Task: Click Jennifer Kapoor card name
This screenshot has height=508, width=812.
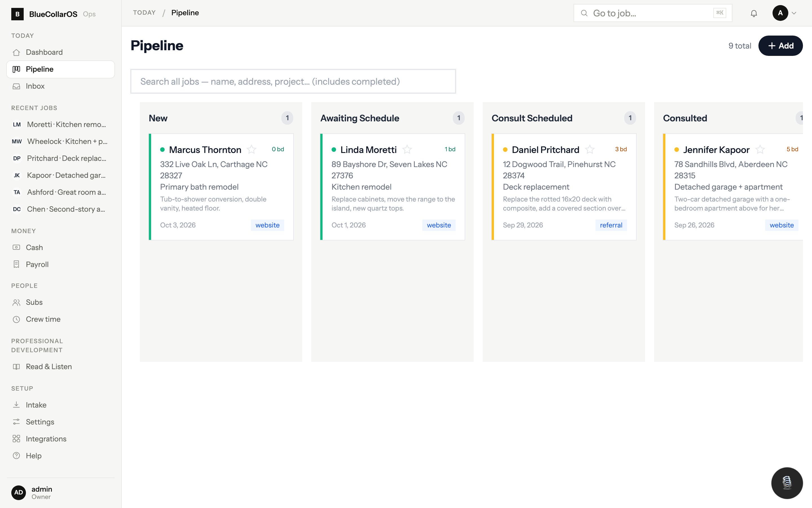Action: point(716,150)
